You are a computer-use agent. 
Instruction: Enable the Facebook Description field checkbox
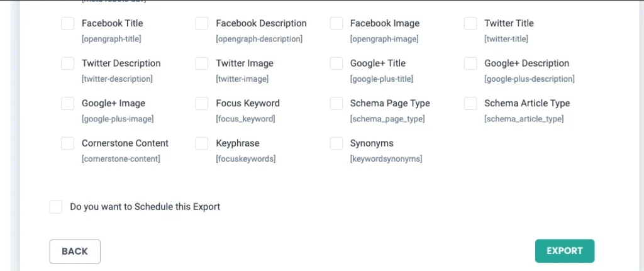202,24
